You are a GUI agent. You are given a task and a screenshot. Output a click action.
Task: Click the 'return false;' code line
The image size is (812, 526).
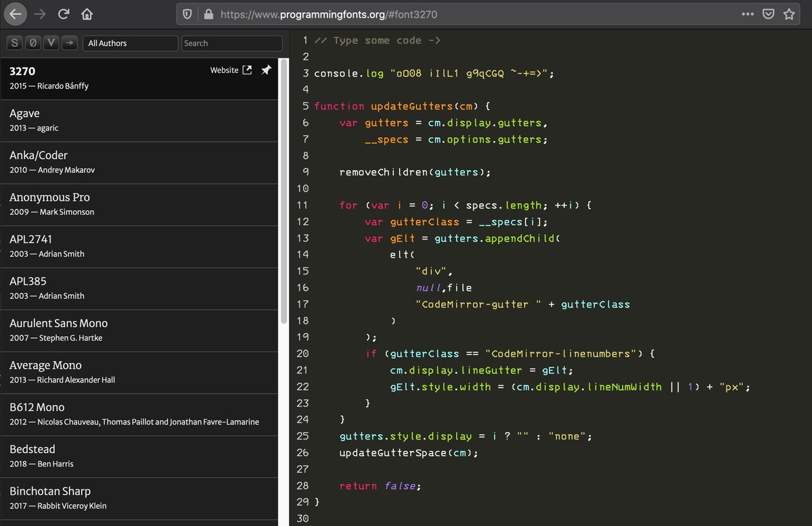click(380, 485)
